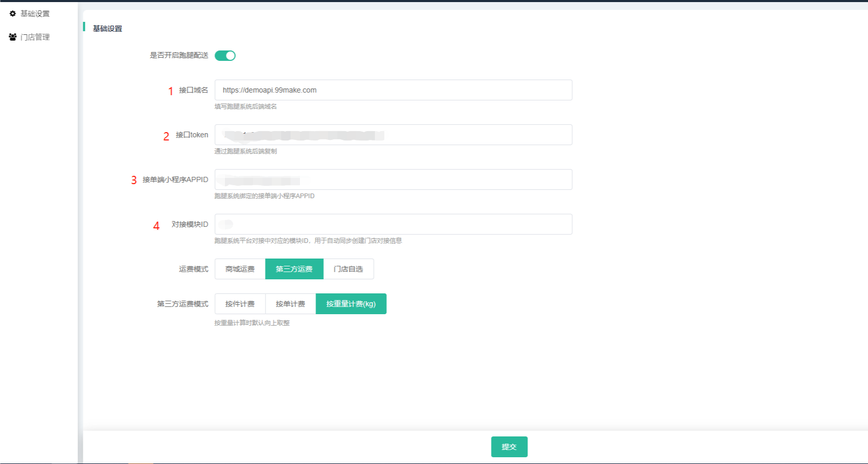868x464 pixels.
Task: Click the 接单端小程序APPID text field
Action: coord(393,179)
